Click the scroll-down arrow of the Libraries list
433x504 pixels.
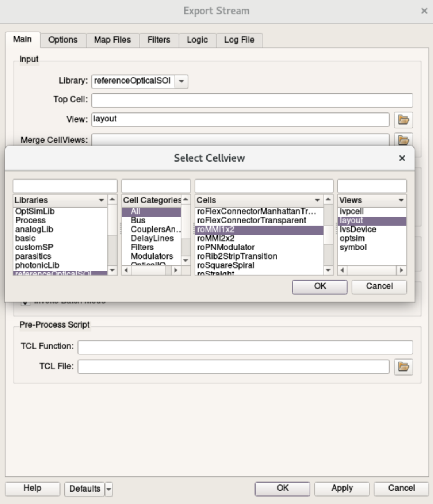(112, 270)
